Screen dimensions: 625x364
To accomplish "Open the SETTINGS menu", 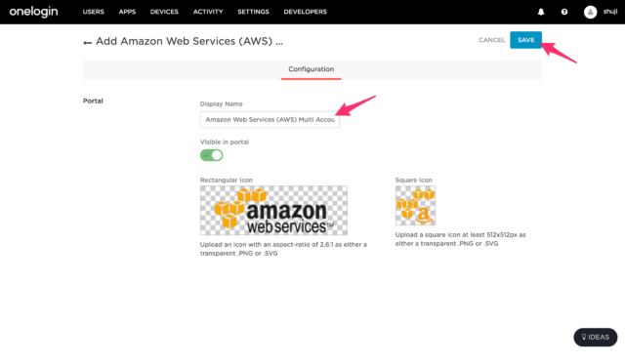I will (x=253, y=12).
